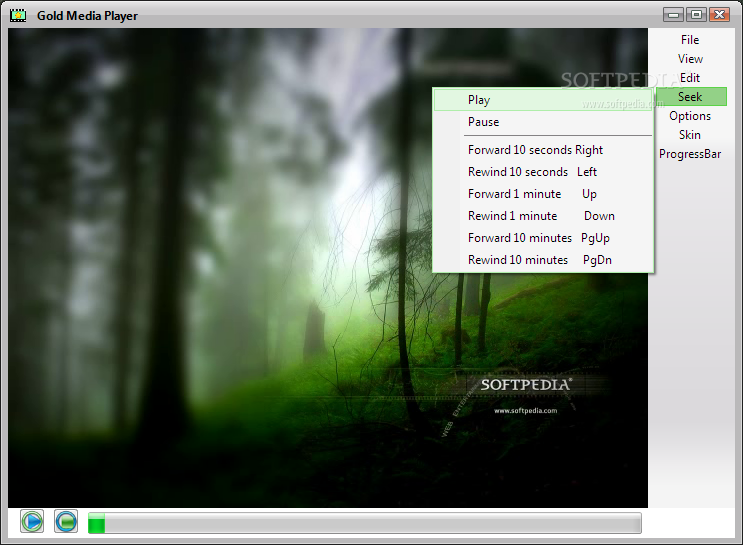Close the Gold Media Player window
The image size is (743, 545).
(719, 15)
